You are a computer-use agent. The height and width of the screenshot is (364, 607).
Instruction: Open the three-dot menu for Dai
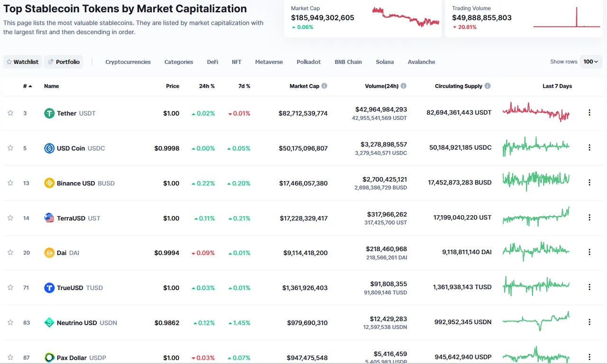click(x=589, y=252)
